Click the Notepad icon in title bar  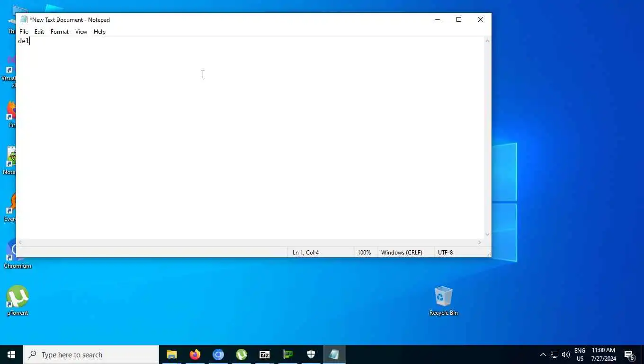(24, 19)
